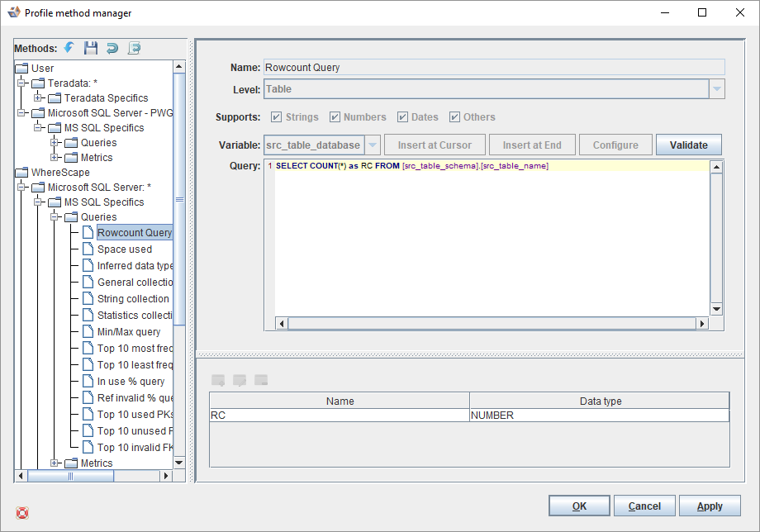Click the add column icon above table

pos(218,380)
